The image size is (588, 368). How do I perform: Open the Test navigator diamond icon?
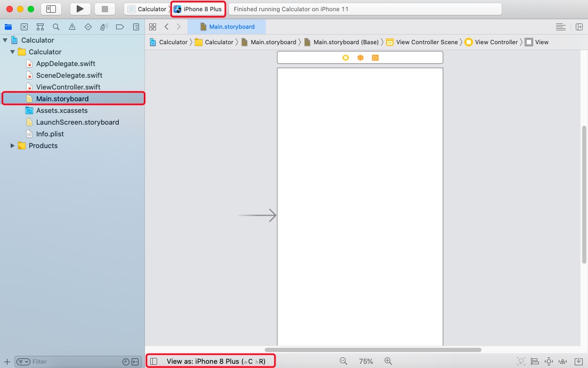click(x=88, y=27)
